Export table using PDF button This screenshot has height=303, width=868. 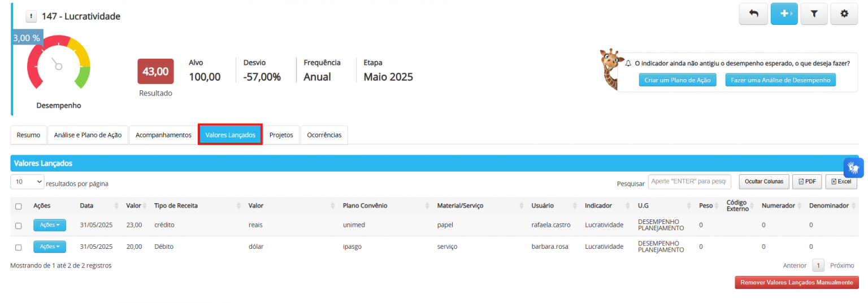click(x=807, y=182)
